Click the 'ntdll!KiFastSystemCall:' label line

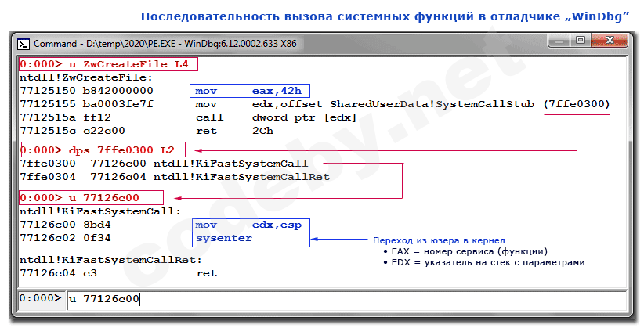[100, 211]
